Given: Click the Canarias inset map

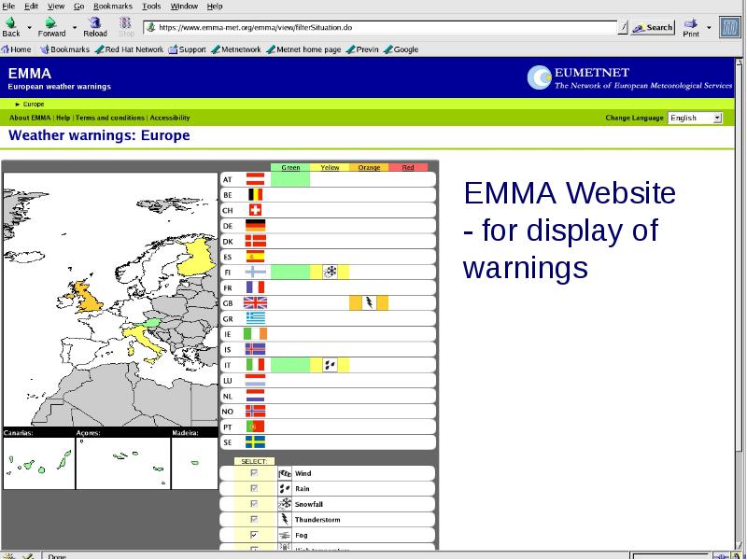Looking at the screenshot, I should [x=39, y=463].
